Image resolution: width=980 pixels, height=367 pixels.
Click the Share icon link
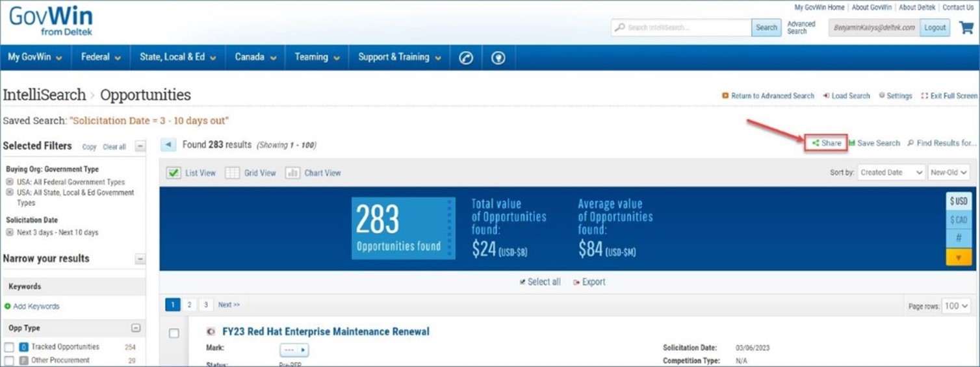point(827,143)
